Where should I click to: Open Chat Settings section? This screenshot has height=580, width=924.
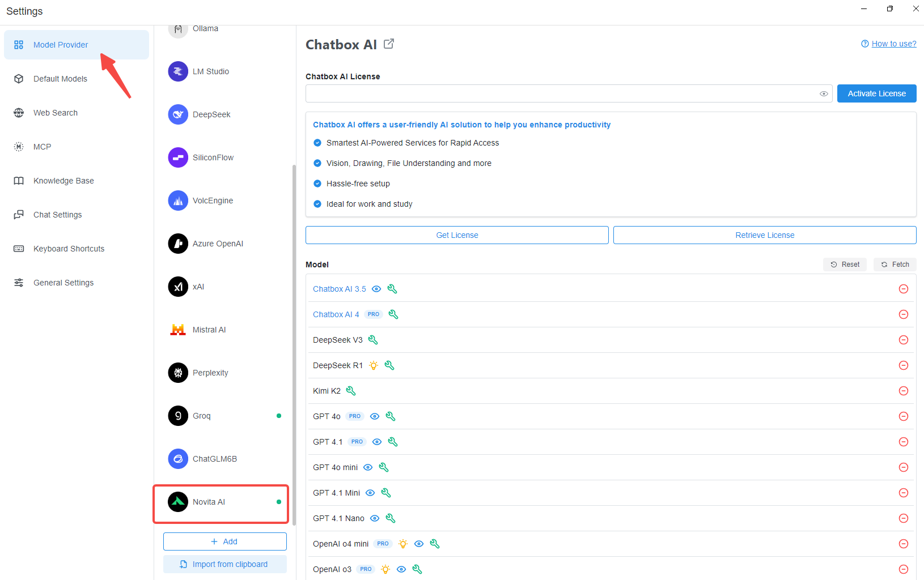[x=77, y=215]
